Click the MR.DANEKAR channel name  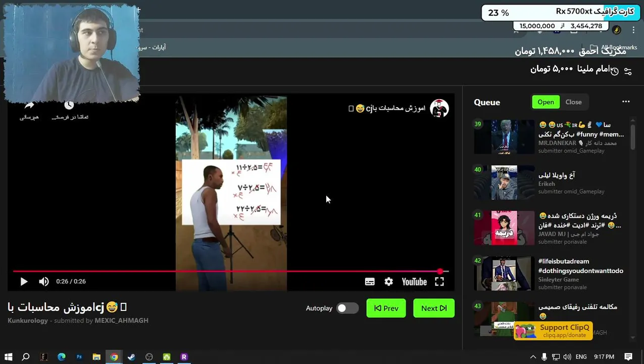click(578, 143)
